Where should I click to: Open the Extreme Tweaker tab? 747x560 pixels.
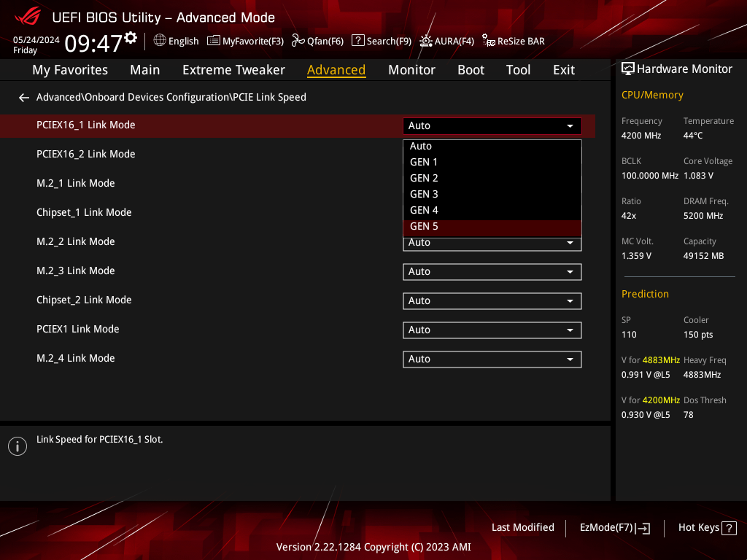tap(233, 70)
